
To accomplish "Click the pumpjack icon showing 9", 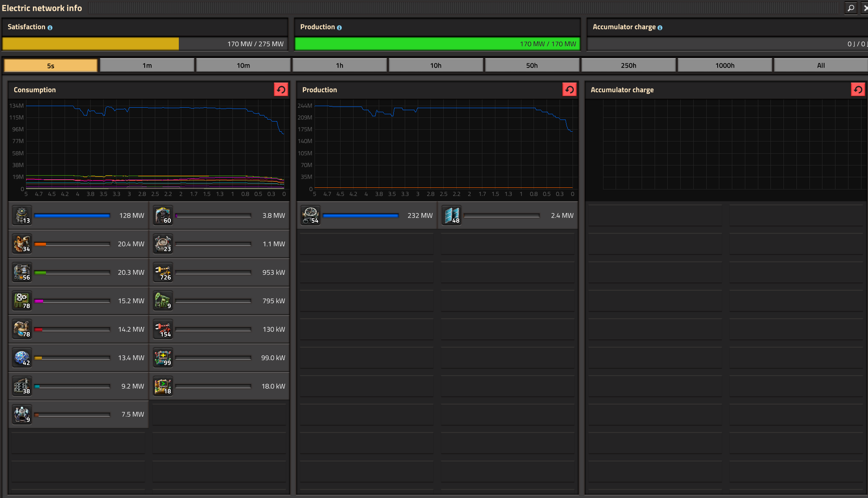I will coord(163,301).
